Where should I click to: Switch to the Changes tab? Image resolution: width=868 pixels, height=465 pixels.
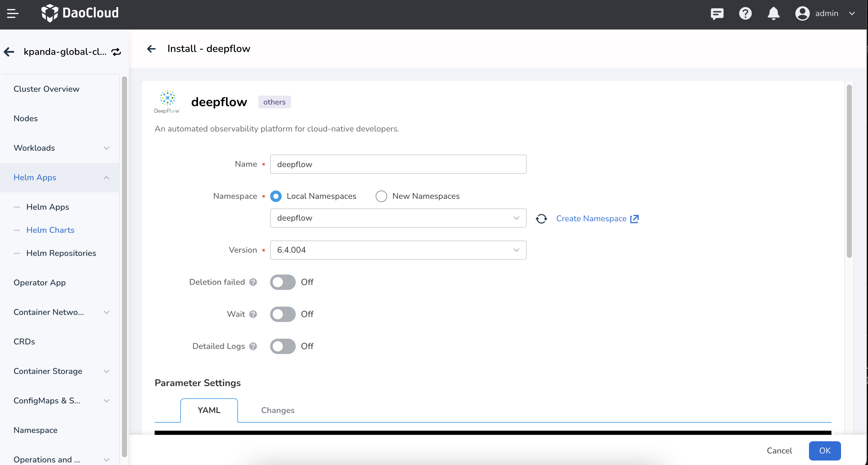[x=278, y=410]
